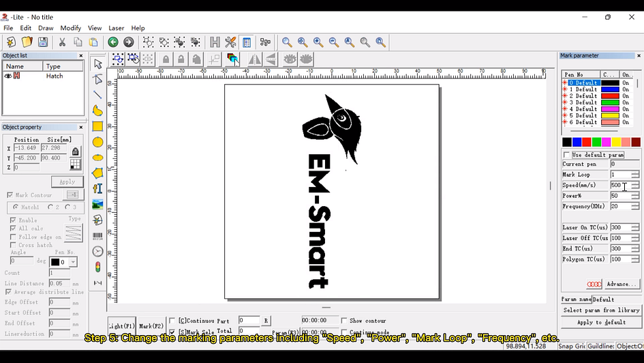Image resolution: width=644 pixels, height=363 pixels.
Task: Open the hatch Pen No. dropdown
Action: (x=73, y=262)
